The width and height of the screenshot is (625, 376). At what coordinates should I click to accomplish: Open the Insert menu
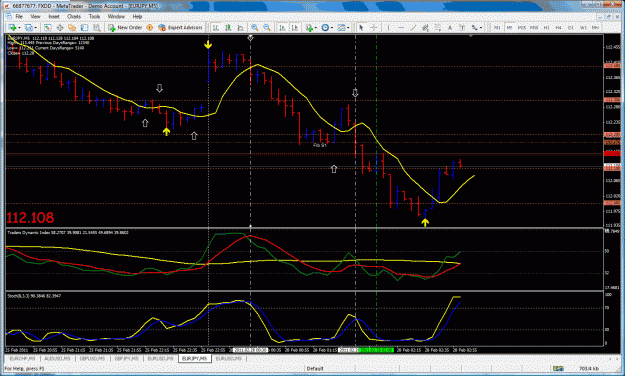coord(54,17)
